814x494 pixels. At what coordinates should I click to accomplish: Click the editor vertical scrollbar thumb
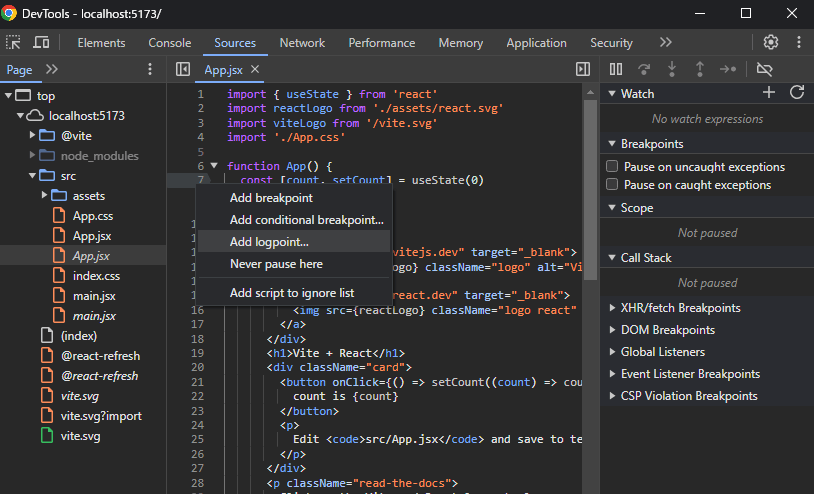[x=590, y=189]
